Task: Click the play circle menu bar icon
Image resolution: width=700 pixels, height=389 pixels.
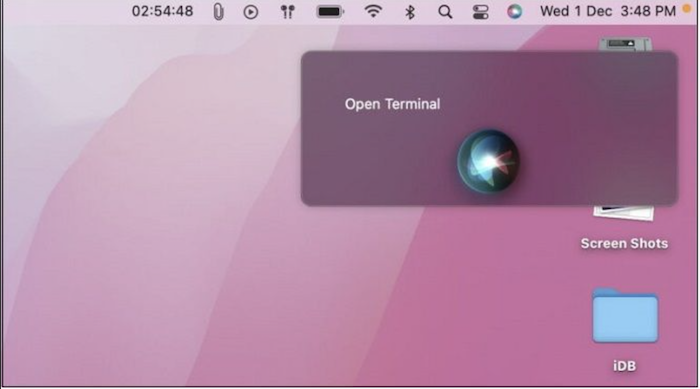Action: (250, 12)
